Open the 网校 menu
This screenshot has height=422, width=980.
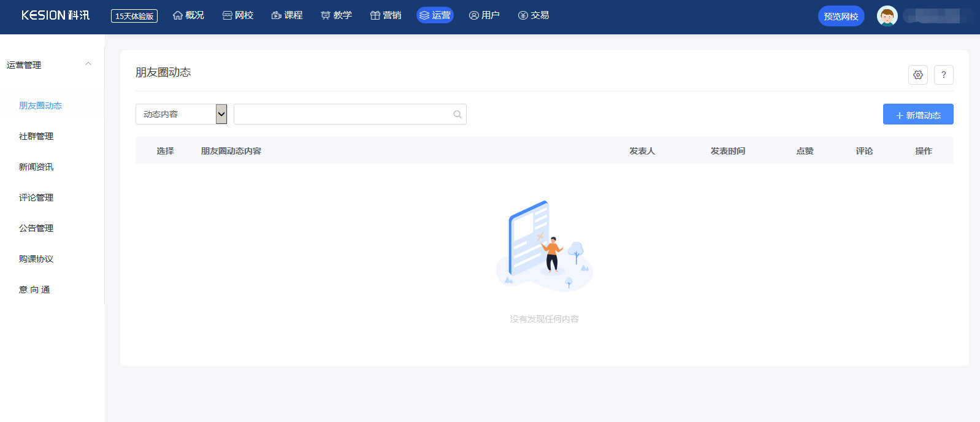point(238,15)
